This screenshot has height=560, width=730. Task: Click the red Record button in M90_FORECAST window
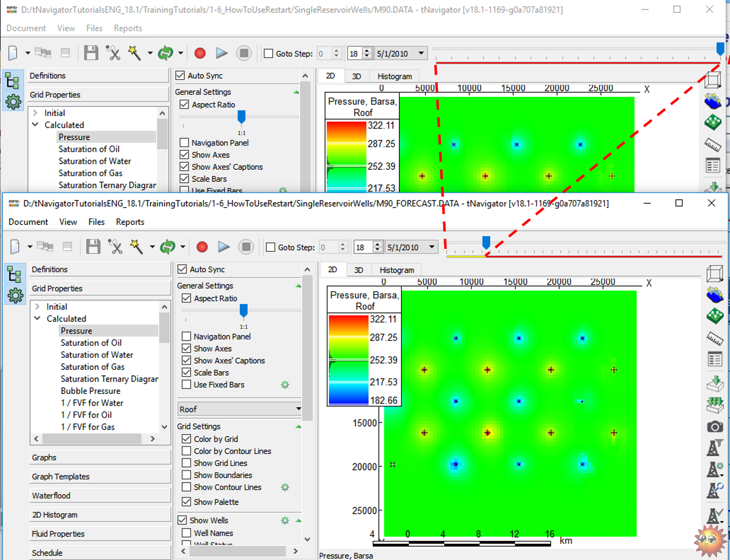[x=202, y=247]
